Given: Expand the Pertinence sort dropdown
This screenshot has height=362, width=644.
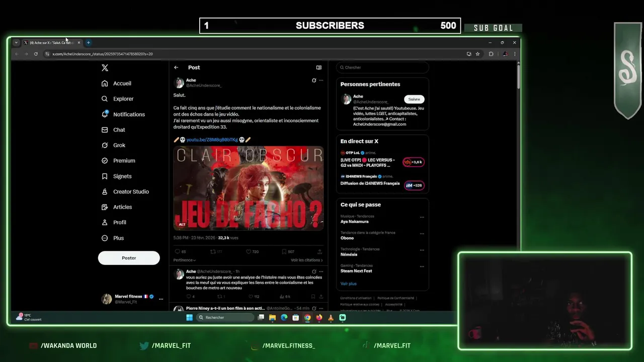Looking at the screenshot, I should pyautogui.click(x=185, y=260).
